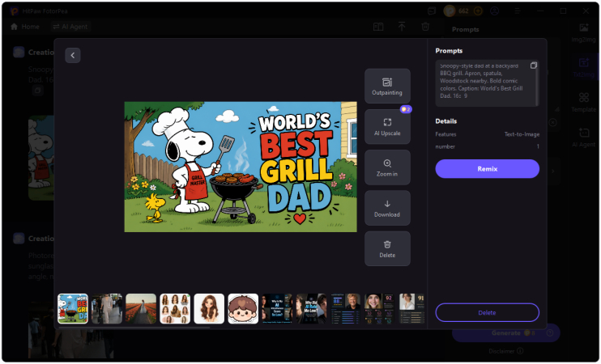Go back with the left arrow button
601x364 pixels.
[73, 56]
